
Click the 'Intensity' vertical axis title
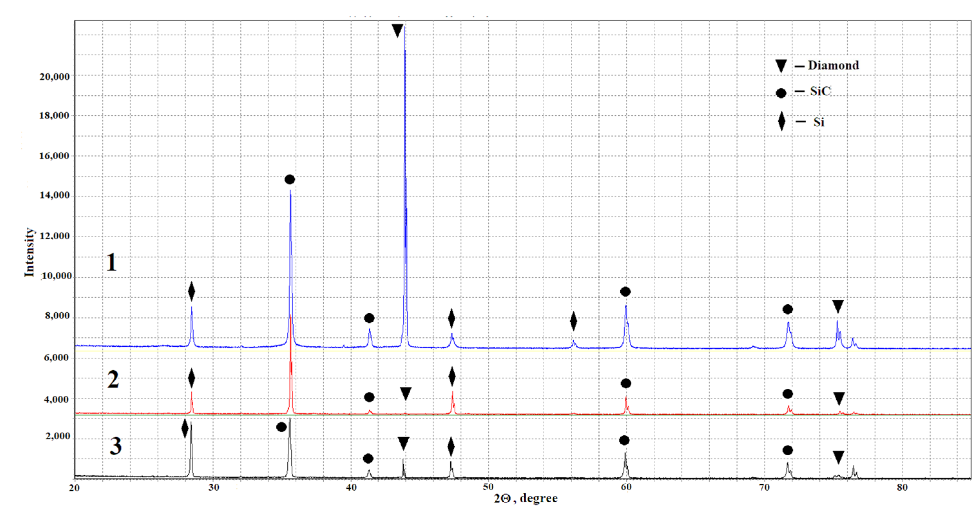point(30,252)
